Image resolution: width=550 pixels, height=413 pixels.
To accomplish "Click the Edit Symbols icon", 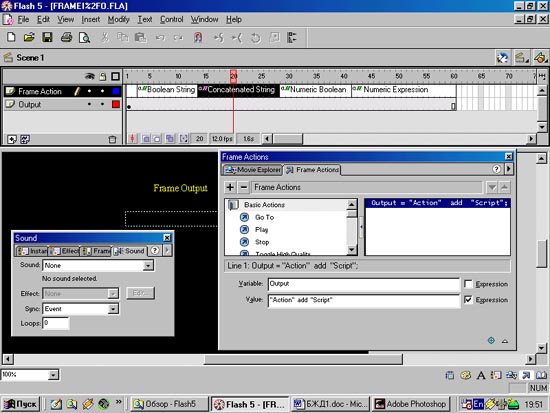I will point(540,58).
